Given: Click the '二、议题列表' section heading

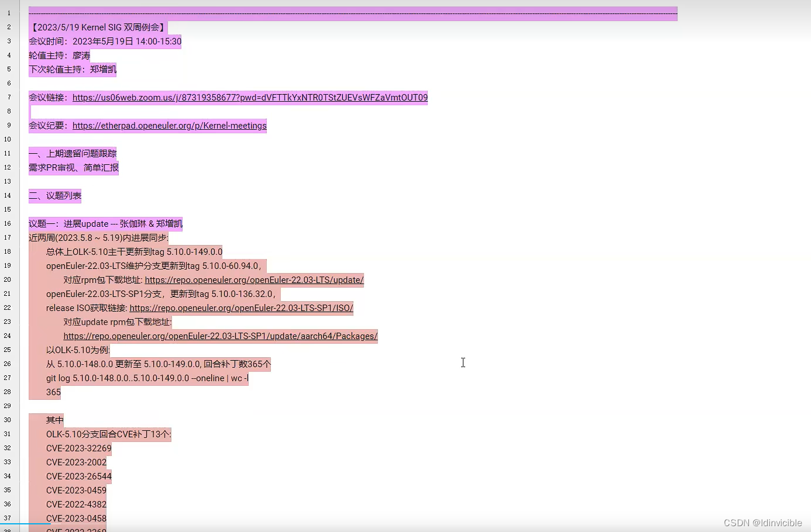Looking at the screenshot, I should click(x=54, y=195).
